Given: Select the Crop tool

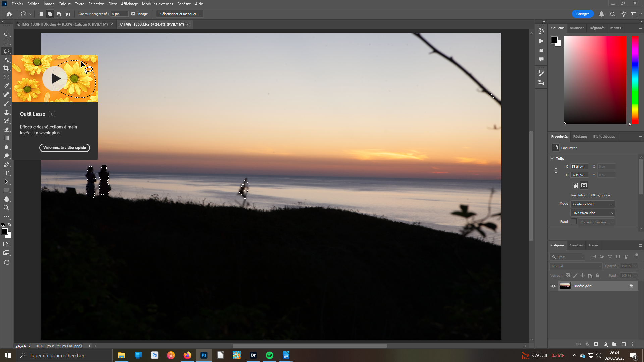Looking at the screenshot, I should 6,68.
